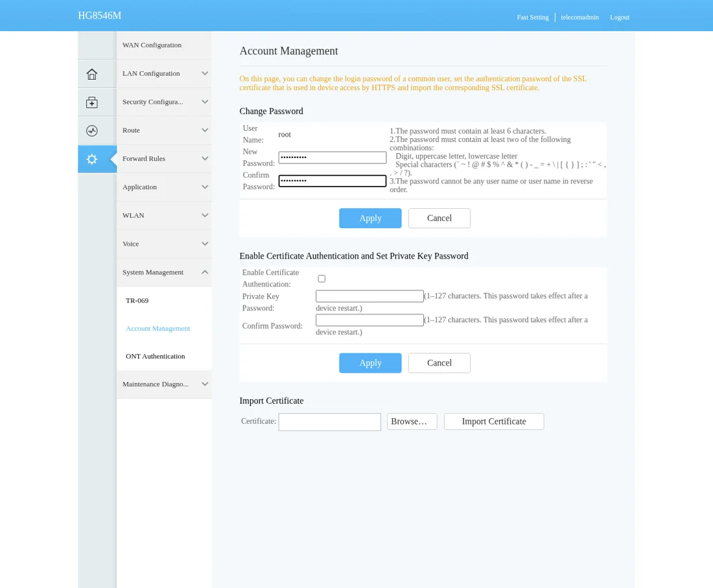713x588 pixels.
Task: Click the HG8546M device title
Action: pyautogui.click(x=100, y=16)
